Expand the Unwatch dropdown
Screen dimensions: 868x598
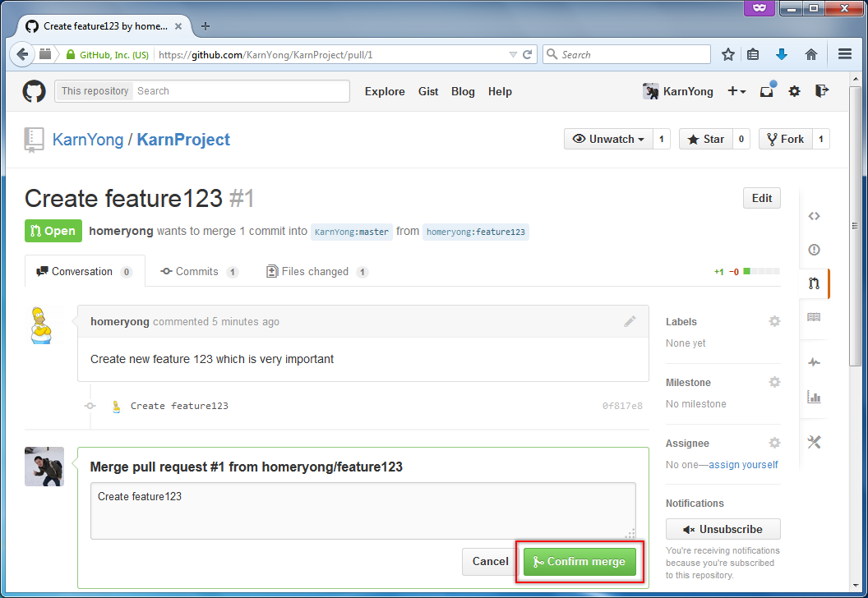608,139
